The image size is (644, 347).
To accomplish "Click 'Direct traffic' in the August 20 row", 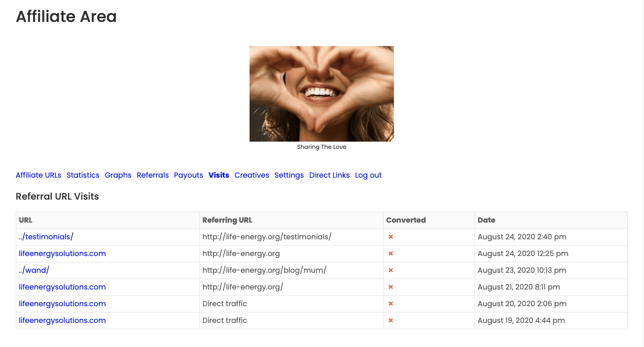I will 225,304.
